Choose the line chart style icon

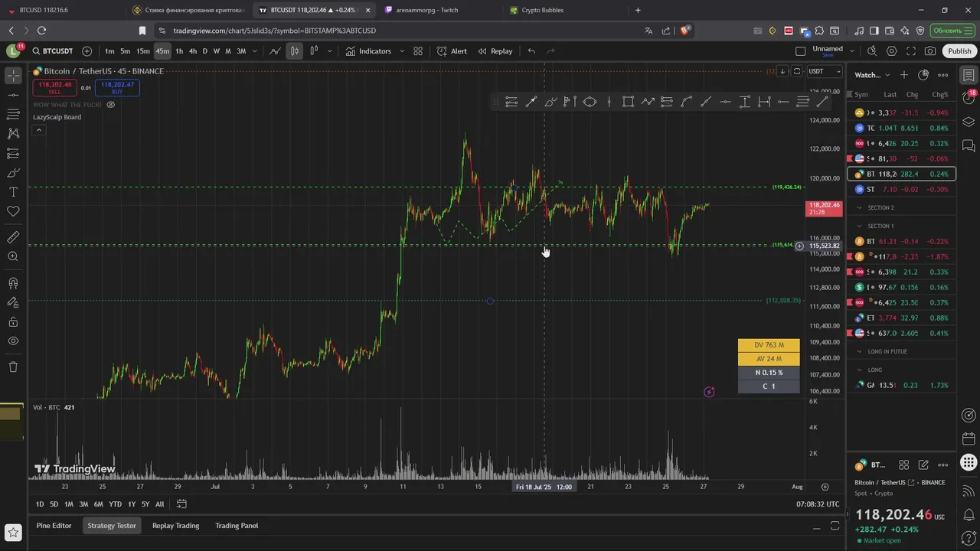click(275, 51)
